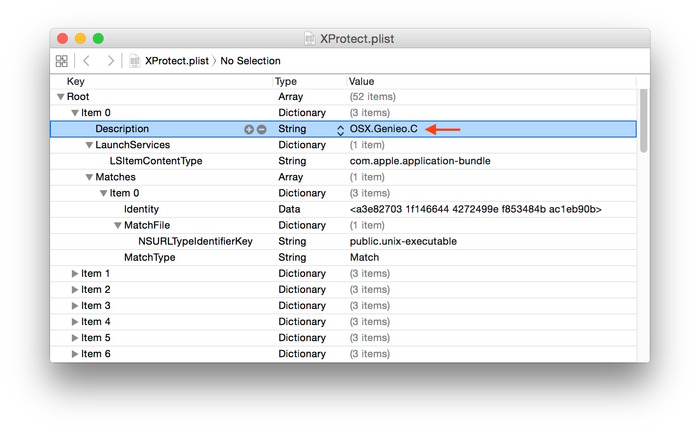Viewport: 700px width, 434px height.
Task: Collapse the LaunchServices dictionary
Action: (89, 145)
